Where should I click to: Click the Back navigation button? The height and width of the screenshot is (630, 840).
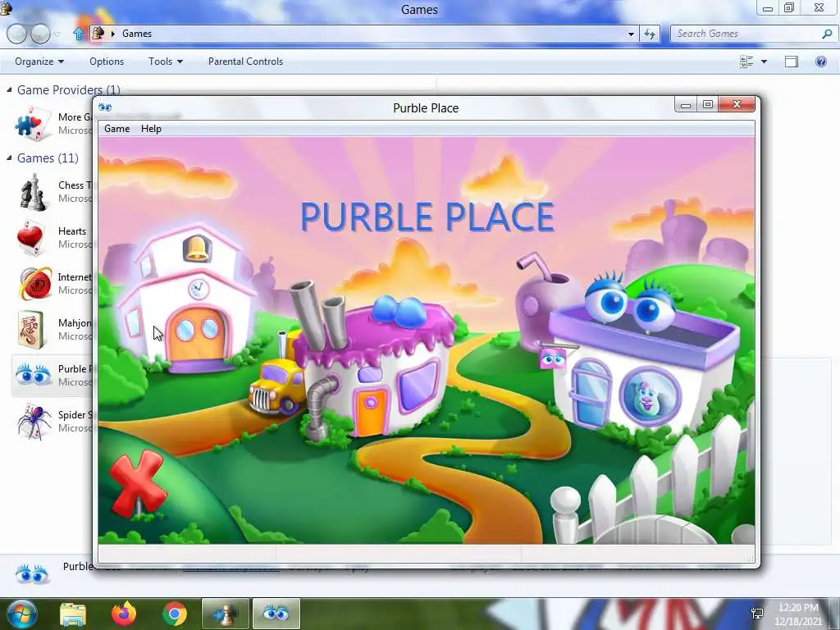pyautogui.click(x=16, y=34)
